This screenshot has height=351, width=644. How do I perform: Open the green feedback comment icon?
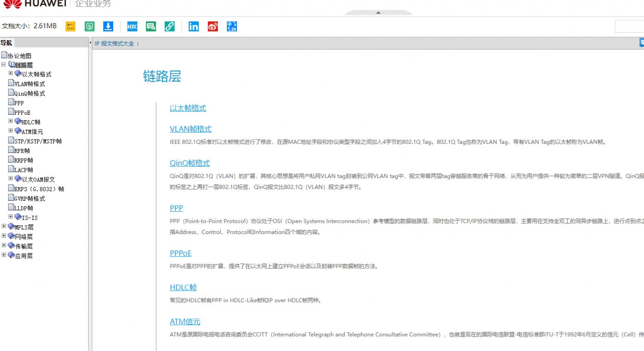(151, 26)
